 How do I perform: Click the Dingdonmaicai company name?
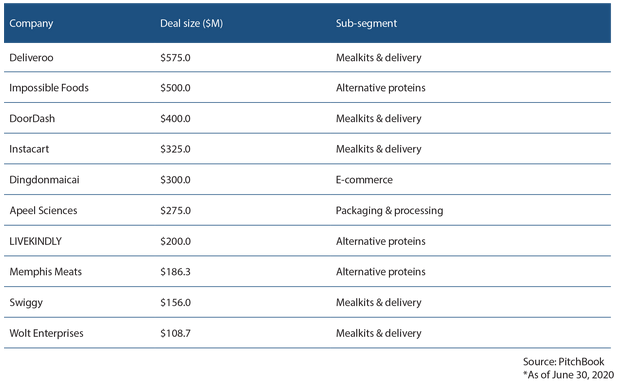click(x=44, y=180)
